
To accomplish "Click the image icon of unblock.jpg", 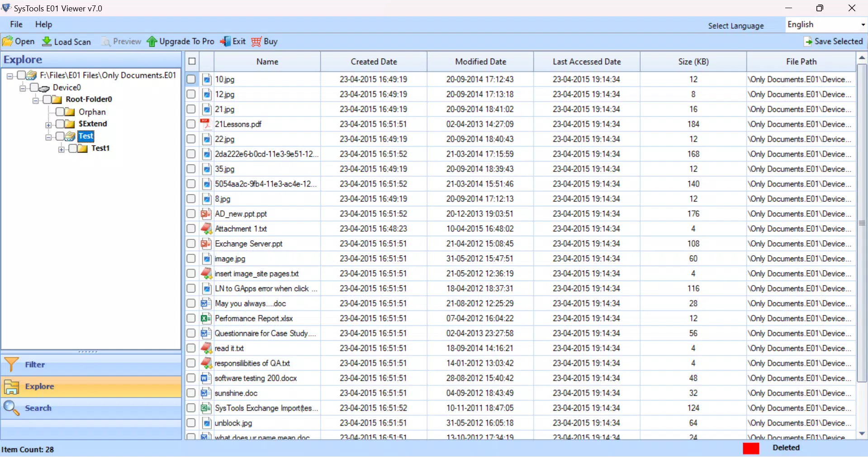I will (x=206, y=423).
